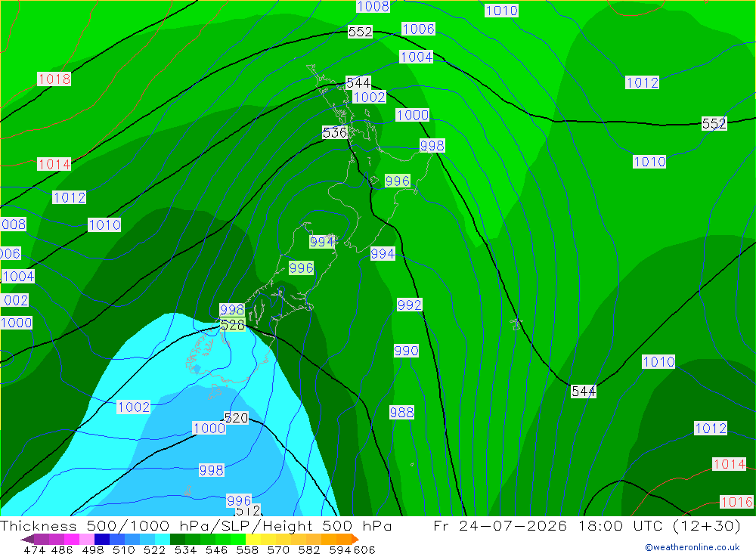756x554 pixels.
Task: Click the 520 height contour label
Action: coord(236,417)
